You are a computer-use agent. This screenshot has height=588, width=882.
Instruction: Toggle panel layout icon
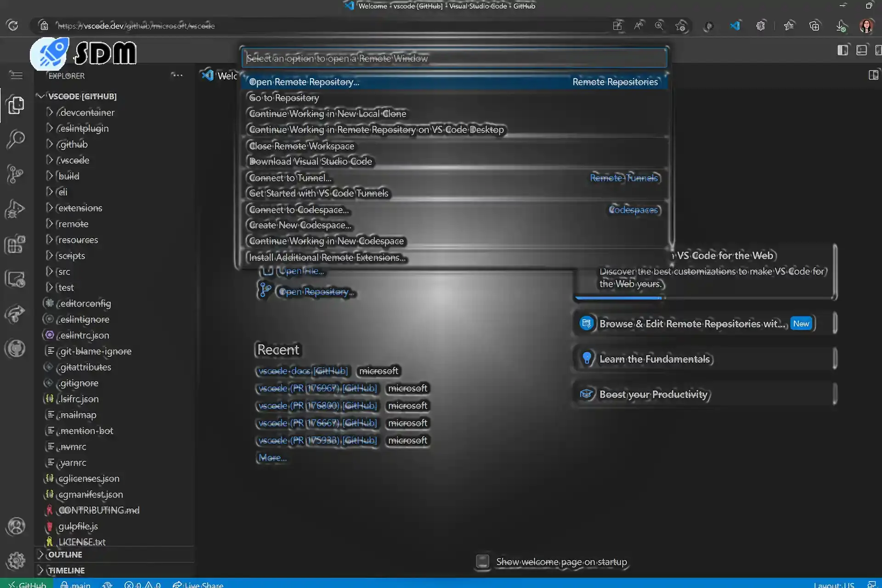point(861,50)
